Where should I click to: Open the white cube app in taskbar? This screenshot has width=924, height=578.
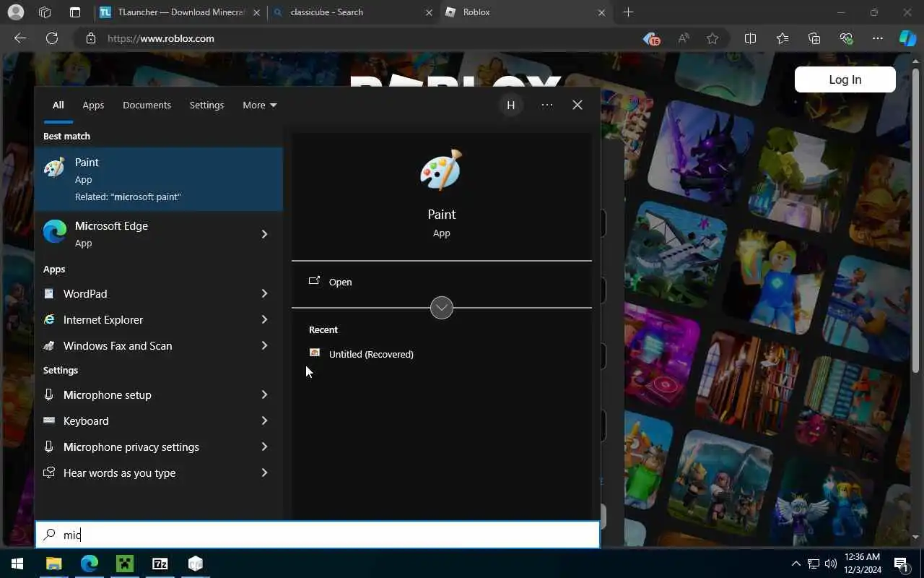click(x=196, y=564)
